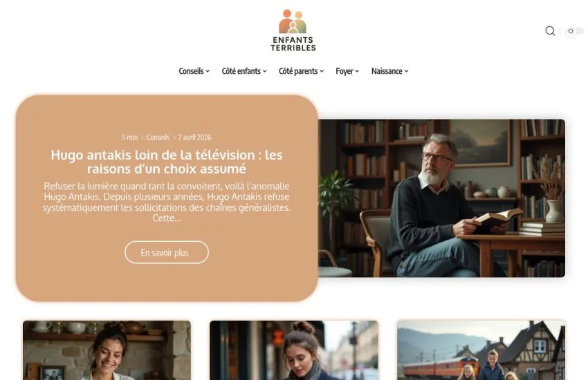
Task: Toggle the dark mode switch
Action: pos(575,31)
